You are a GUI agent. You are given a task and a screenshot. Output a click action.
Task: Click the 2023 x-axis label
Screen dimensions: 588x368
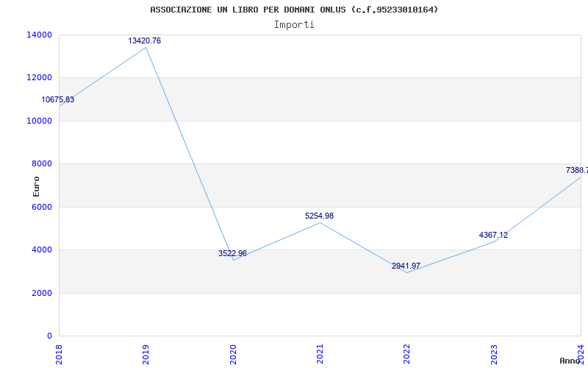(494, 354)
